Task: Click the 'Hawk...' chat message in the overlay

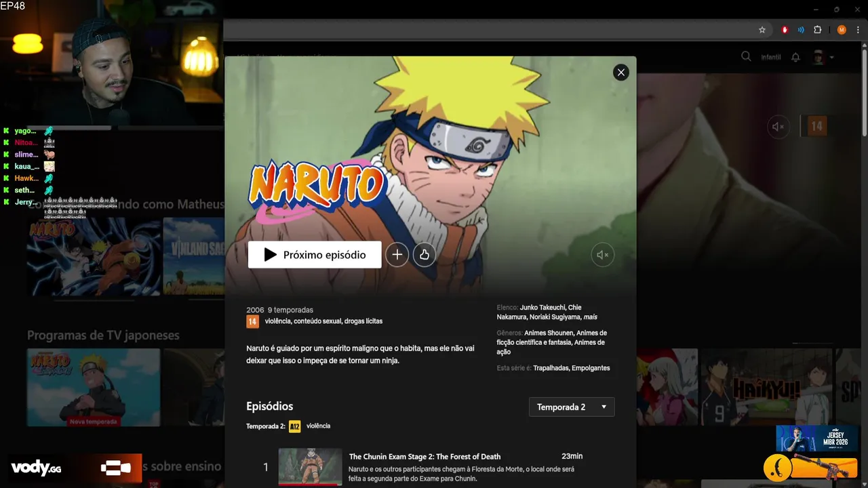Action: coord(27,178)
